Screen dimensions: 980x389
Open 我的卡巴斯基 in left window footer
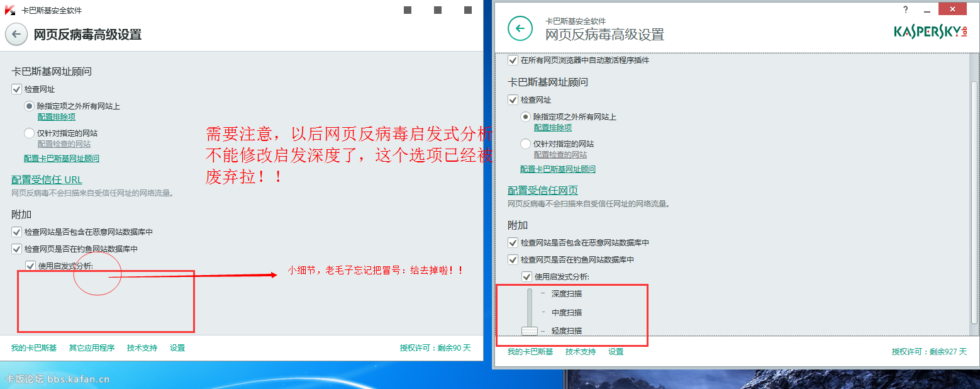pos(34,348)
